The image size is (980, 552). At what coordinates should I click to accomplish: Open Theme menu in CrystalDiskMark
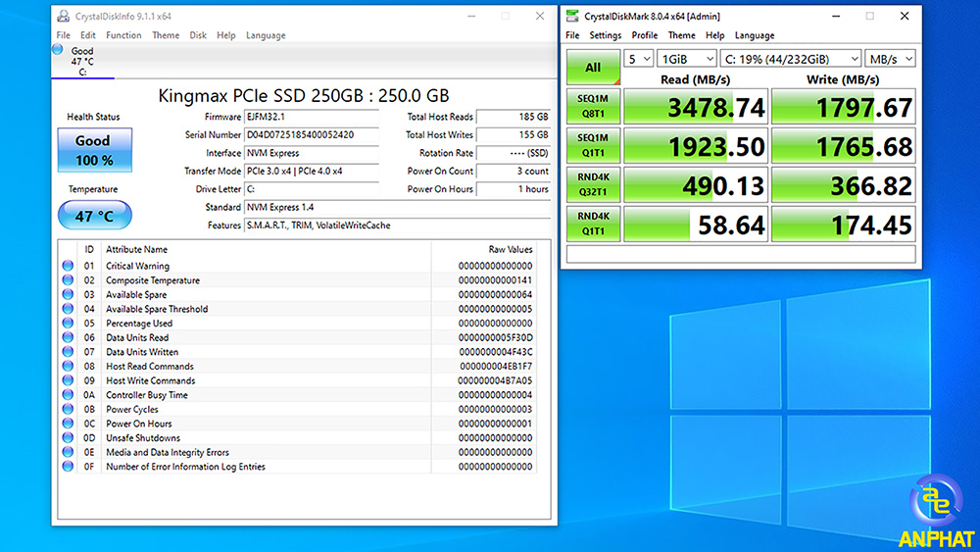[681, 35]
